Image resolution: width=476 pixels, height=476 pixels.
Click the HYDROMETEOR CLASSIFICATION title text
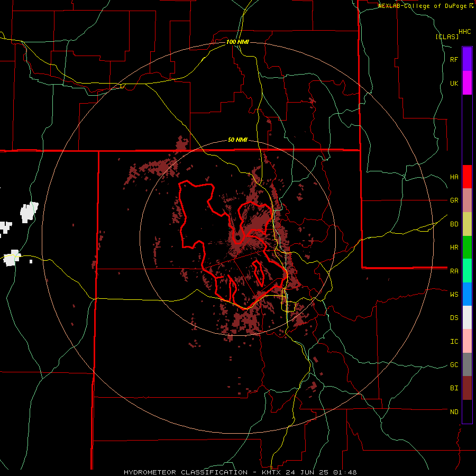pos(186,472)
